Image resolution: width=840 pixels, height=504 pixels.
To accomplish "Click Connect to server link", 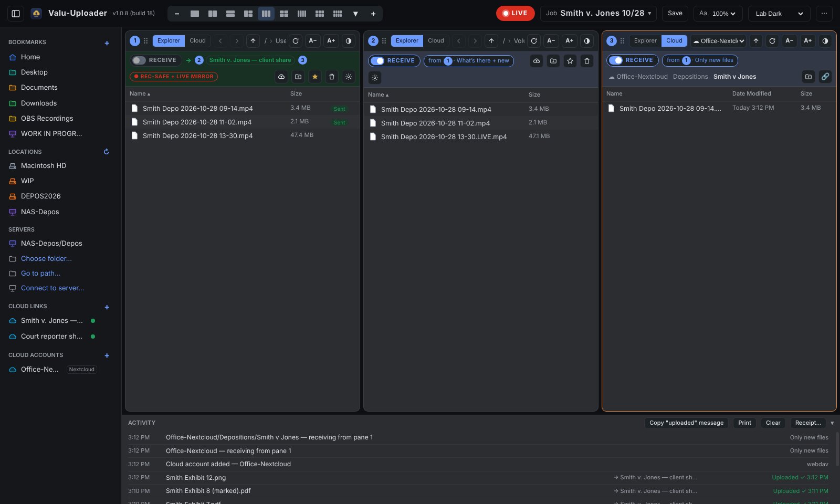I will coord(52,288).
